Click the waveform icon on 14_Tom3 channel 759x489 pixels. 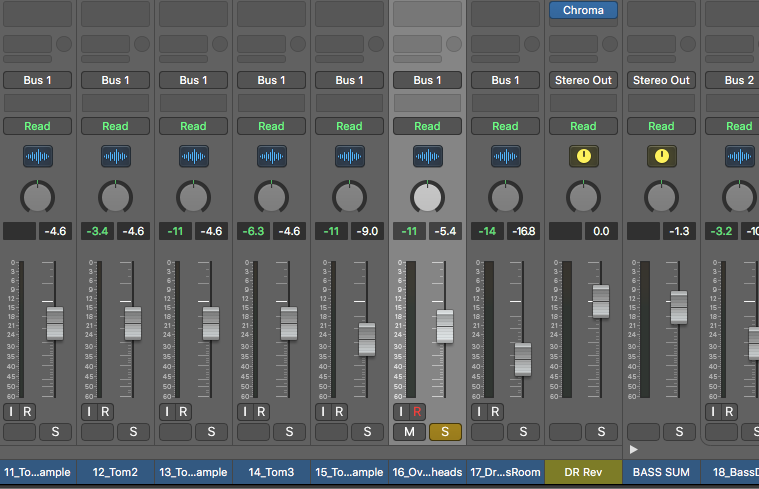click(272, 156)
